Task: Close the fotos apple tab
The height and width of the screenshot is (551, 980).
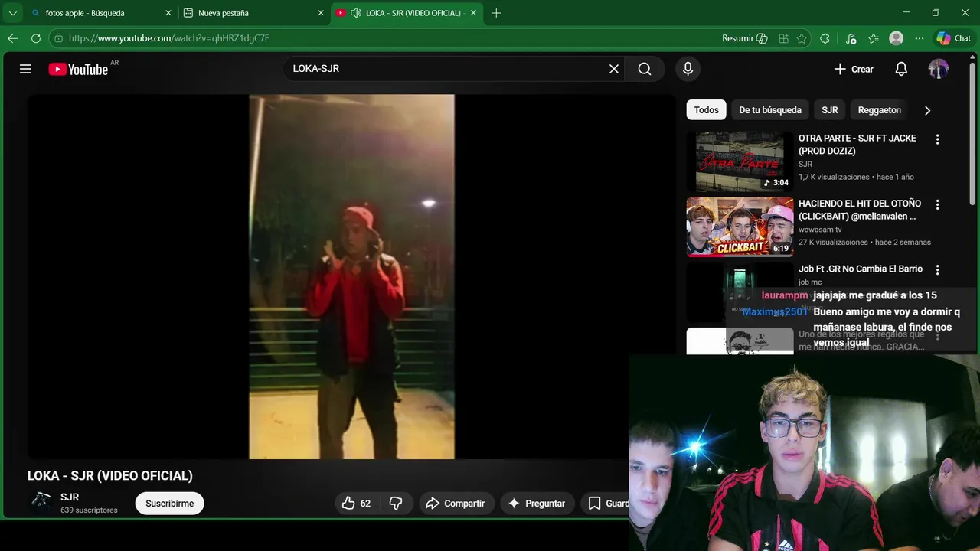Action: [x=168, y=13]
